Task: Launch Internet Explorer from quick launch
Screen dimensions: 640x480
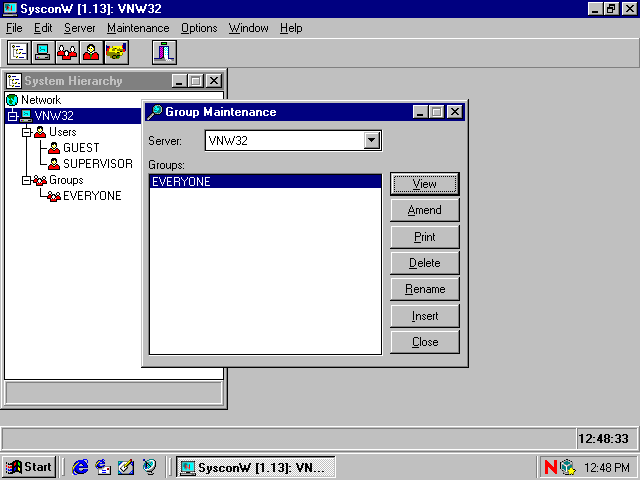Action: coord(80,467)
